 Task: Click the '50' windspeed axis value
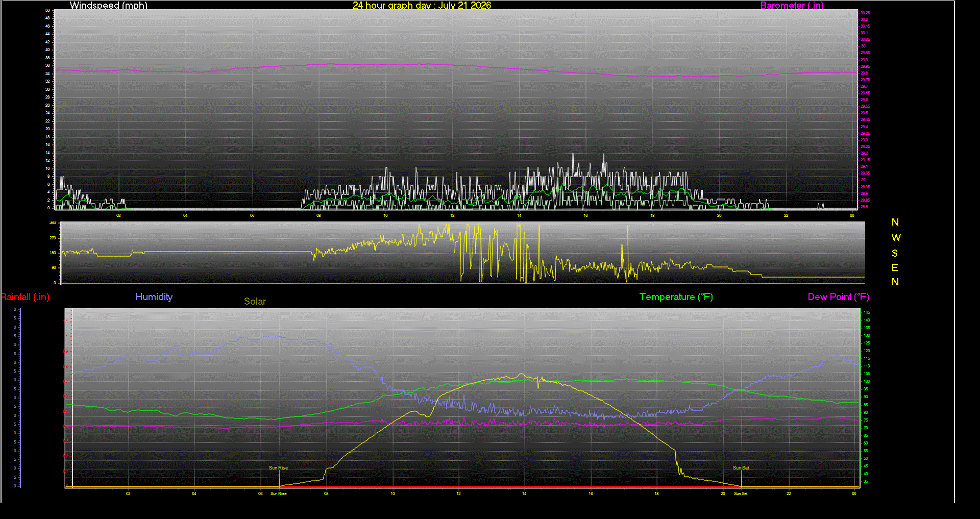[x=47, y=10]
